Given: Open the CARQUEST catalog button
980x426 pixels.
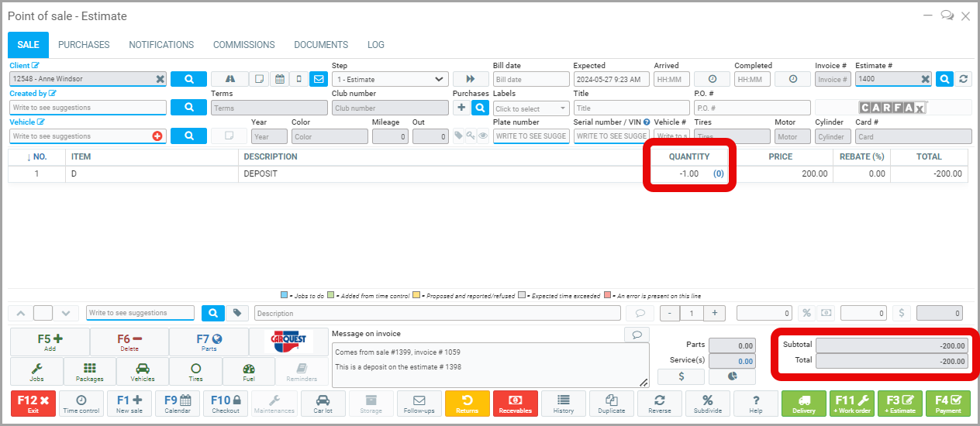Looking at the screenshot, I should (288, 342).
